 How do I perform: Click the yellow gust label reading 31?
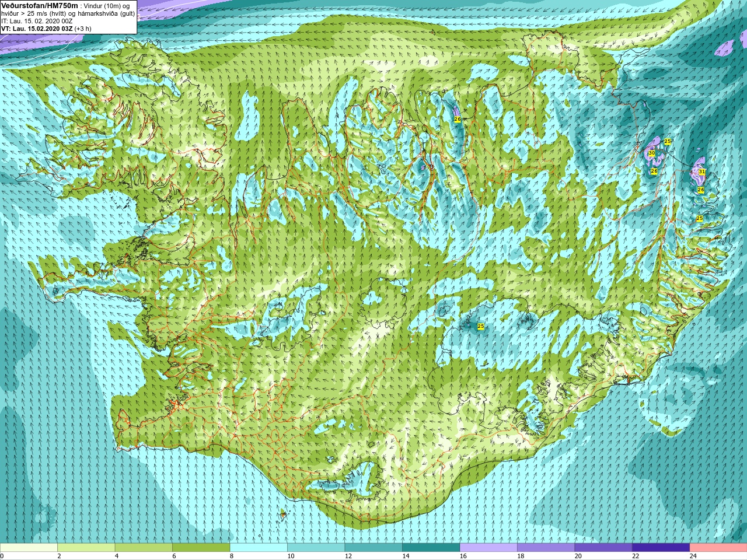(x=702, y=171)
